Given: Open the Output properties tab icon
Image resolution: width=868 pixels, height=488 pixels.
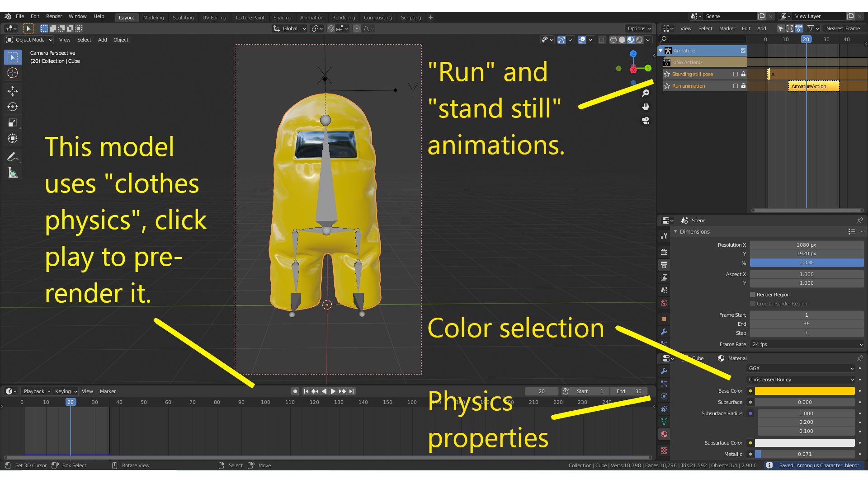Looking at the screenshot, I should pyautogui.click(x=664, y=264).
